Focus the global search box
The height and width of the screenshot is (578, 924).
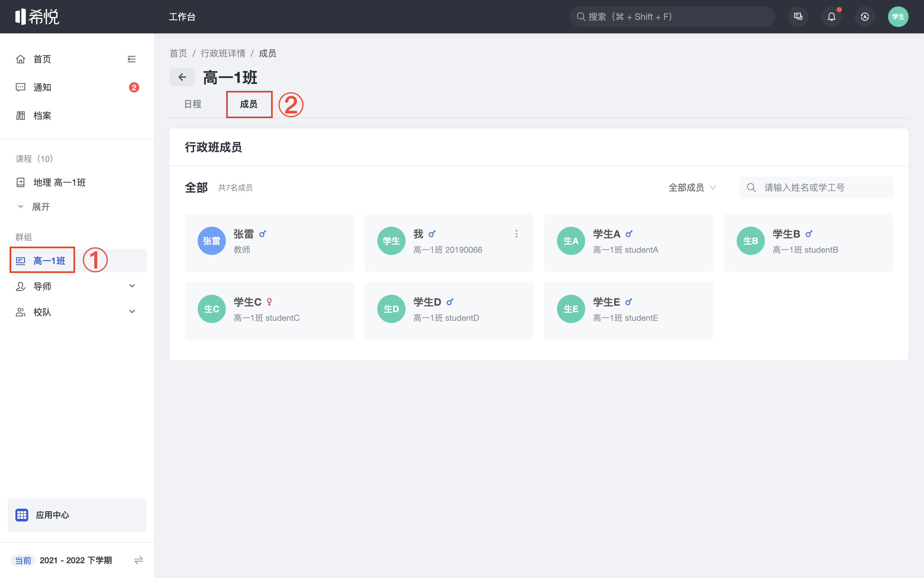[x=672, y=16]
